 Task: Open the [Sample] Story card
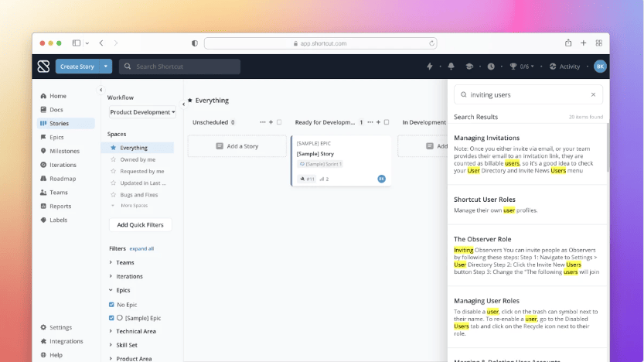(x=341, y=161)
